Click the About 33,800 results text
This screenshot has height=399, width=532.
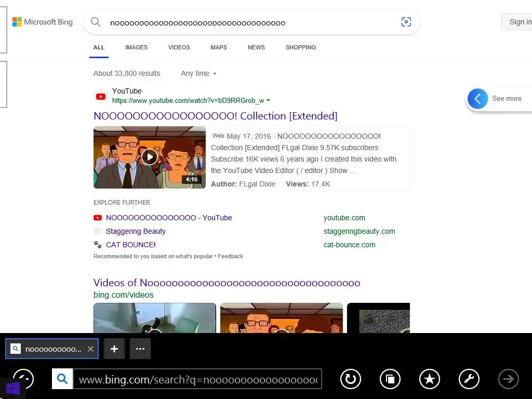[127, 73]
